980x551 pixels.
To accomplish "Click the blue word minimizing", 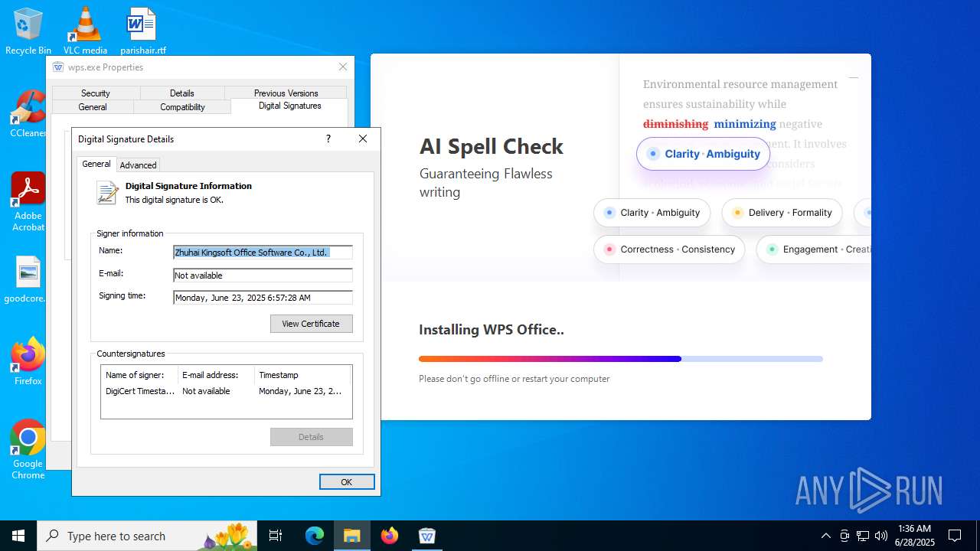I will coord(745,124).
